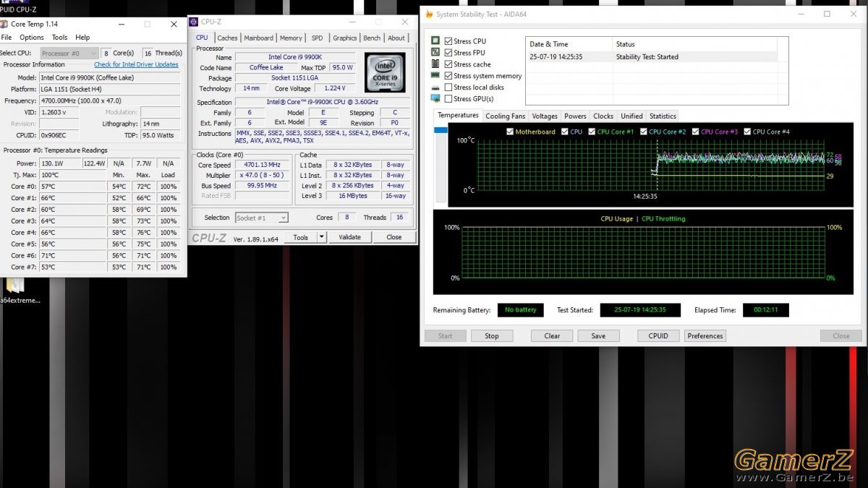This screenshot has width=868, height=488.
Task: Open the File menu in Core Temp
Action: (x=7, y=38)
